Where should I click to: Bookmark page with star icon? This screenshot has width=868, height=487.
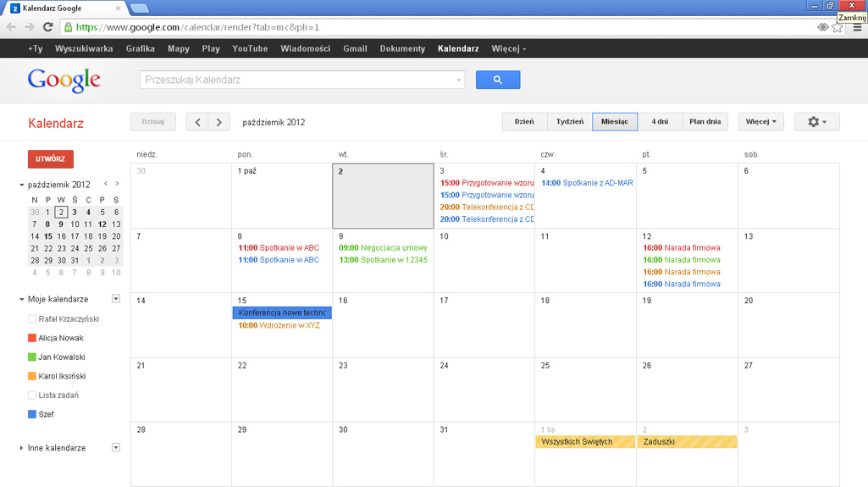click(837, 27)
